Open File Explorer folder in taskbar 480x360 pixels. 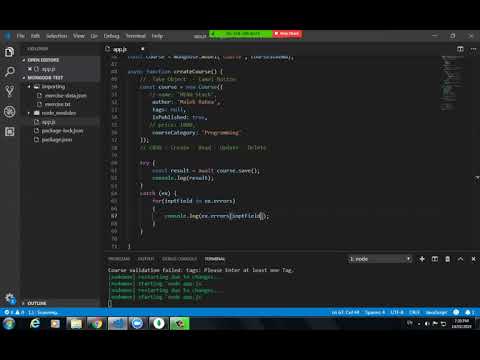click(76, 323)
